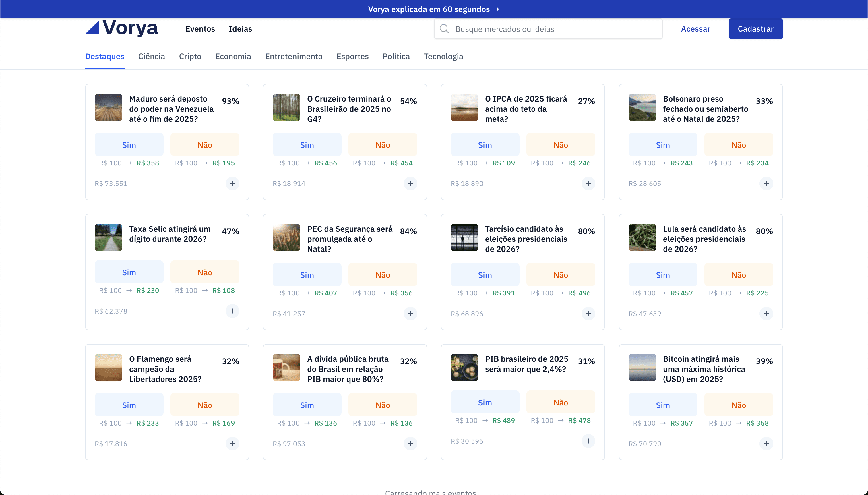Add the Maduro Venezuela market with plus icon
Image resolution: width=868 pixels, height=495 pixels.
(x=232, y=183)
